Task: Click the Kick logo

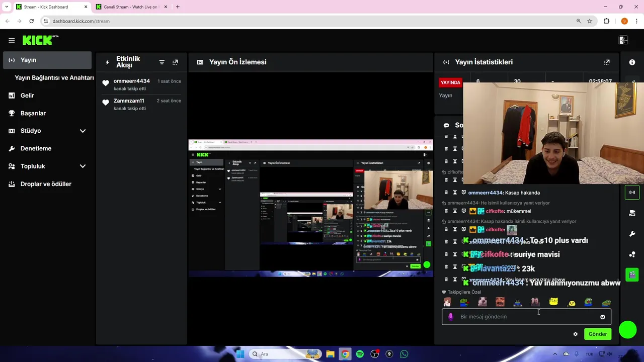Action: [40, 40]
